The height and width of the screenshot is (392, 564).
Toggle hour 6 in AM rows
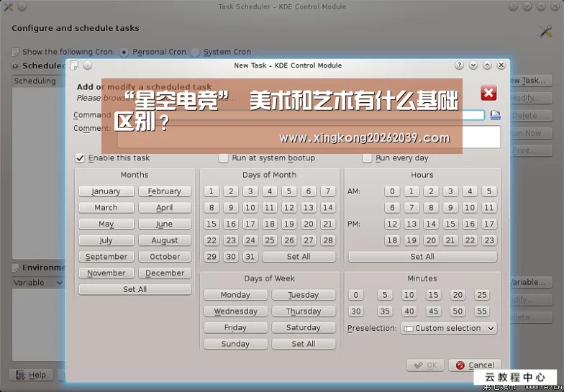click(392, 208)
